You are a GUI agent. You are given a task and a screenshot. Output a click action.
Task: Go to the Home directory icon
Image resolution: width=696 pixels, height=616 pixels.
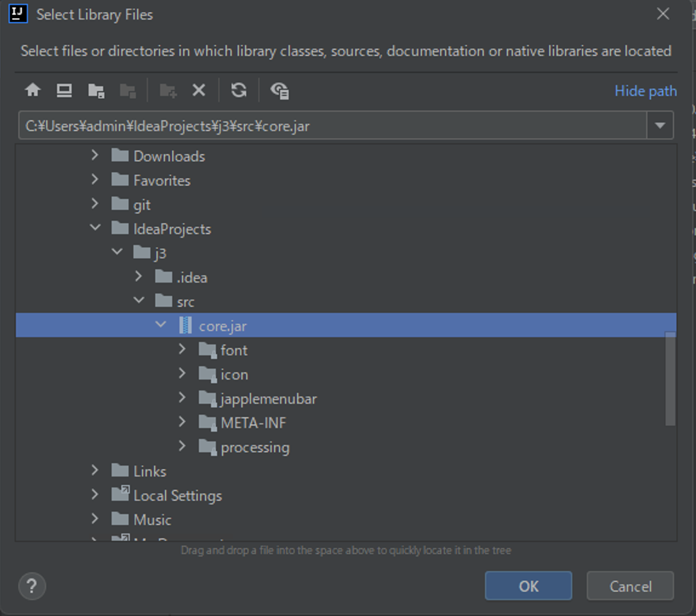pyautogui.click(x=32, y=90)
